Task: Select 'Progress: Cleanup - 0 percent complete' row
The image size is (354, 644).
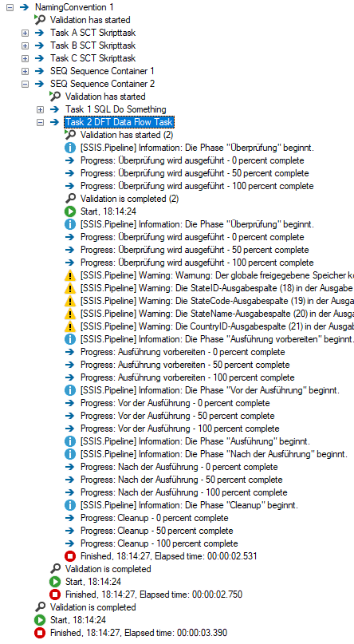Action: pyautogui.click(x=155, y=518)
